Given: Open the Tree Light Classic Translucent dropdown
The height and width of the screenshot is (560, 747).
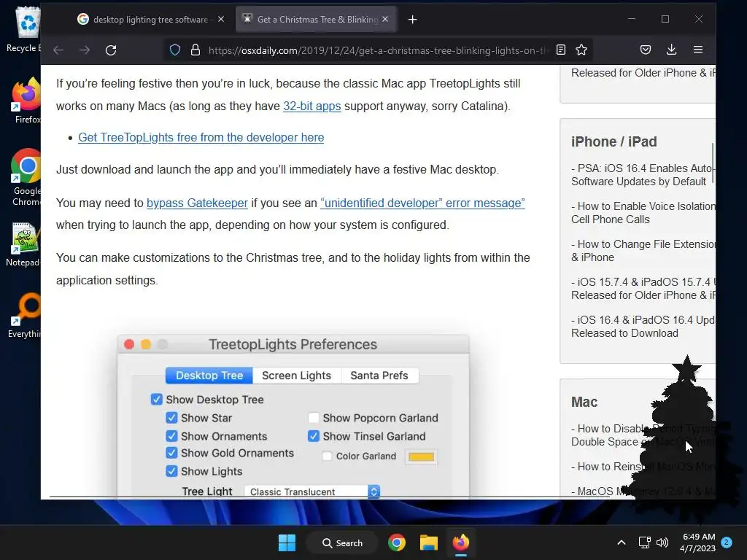Looking at the screenshot, I should (312, 491).
